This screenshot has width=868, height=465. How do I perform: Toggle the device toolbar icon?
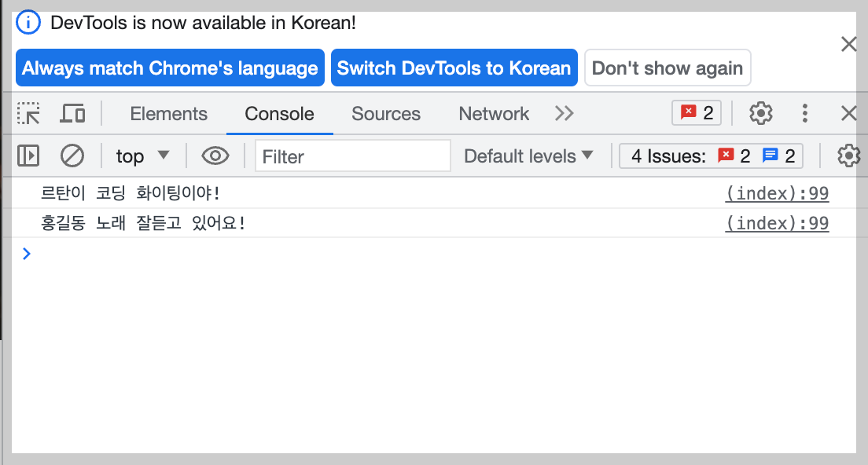[72, 113]
